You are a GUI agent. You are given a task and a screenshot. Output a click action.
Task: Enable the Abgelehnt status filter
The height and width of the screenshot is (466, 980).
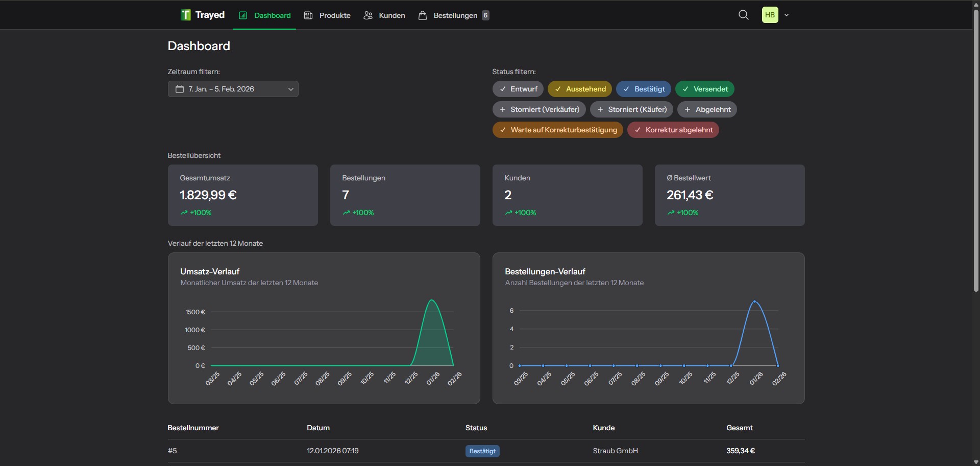pyautogui.click(x=707, y=109)
